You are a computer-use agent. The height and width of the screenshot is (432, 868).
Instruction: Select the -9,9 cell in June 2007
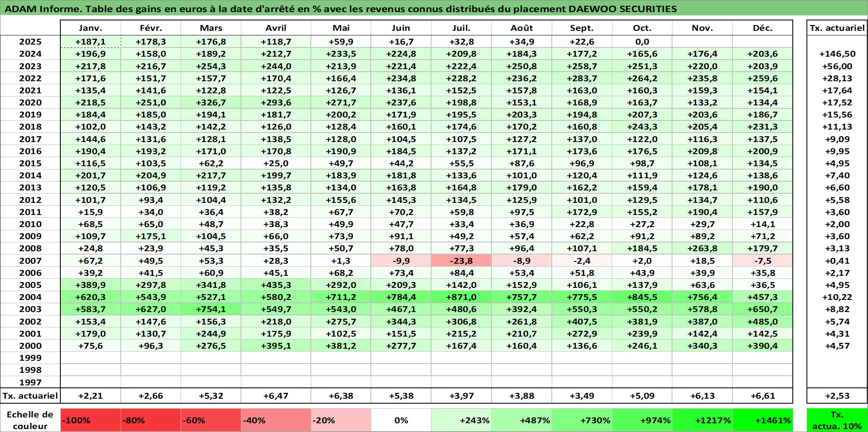pyautogui.click(x=401, y=261)
